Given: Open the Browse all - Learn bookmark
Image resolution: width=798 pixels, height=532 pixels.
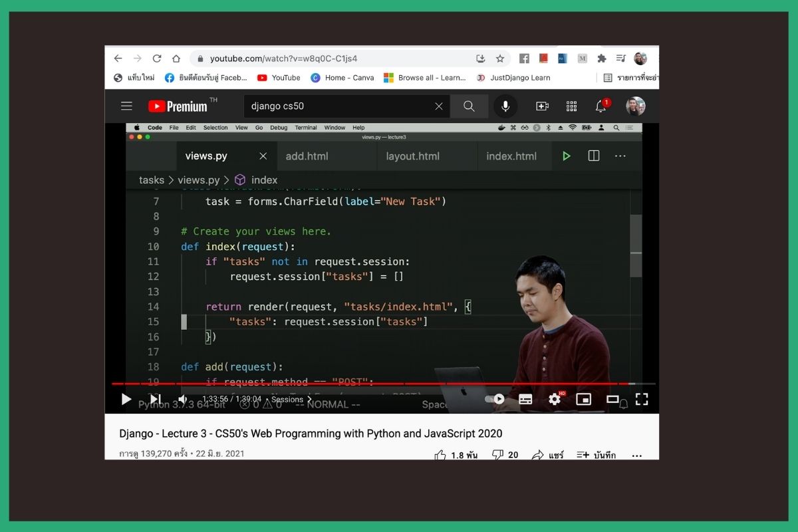Looking at the screenshot, I should (x=425, y=78).
